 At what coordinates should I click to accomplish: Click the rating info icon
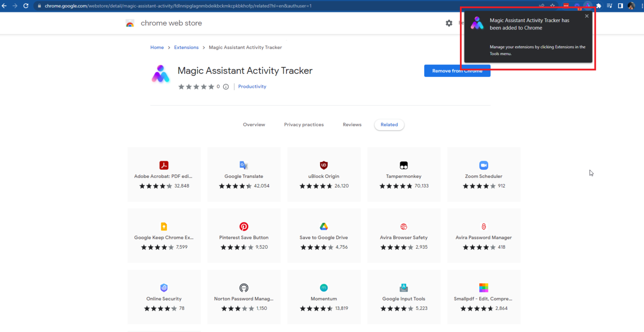226,86
